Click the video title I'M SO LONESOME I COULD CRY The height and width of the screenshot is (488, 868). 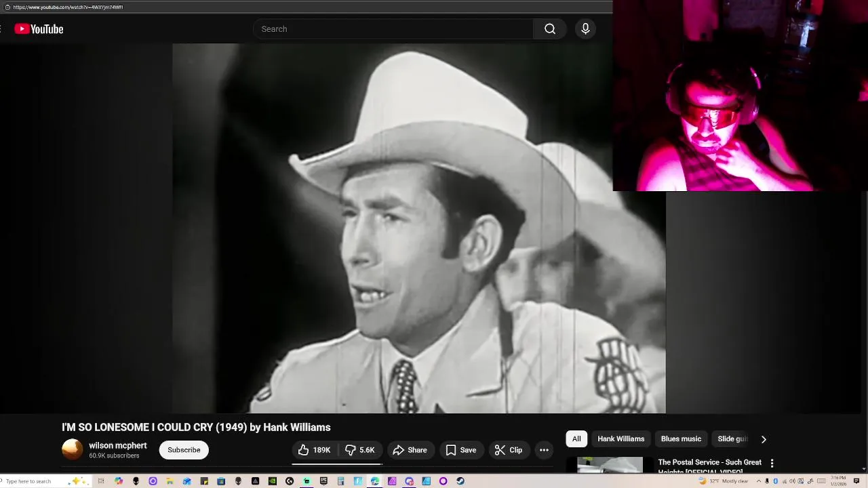coord(196,427)
